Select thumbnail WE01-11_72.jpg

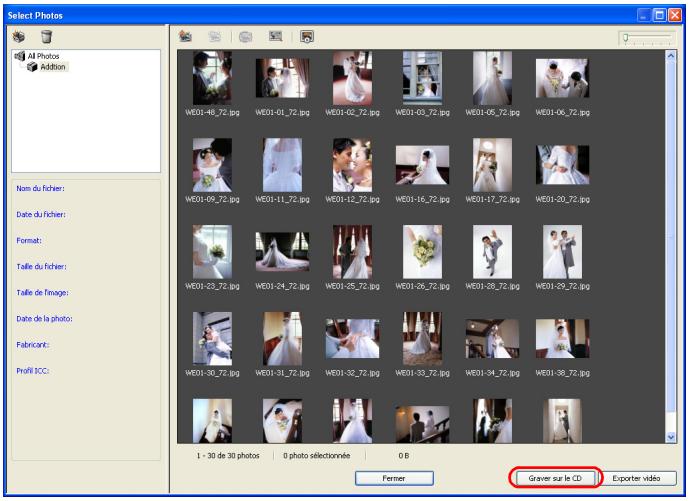coord(282,165)
